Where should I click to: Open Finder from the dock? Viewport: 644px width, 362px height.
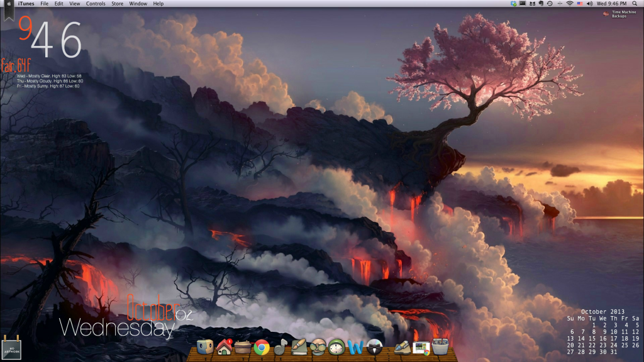click(205, 347)
